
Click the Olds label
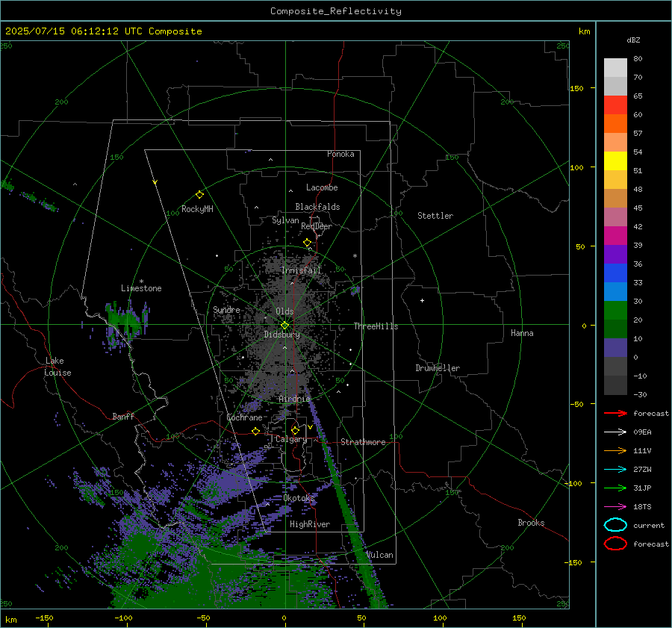coord(284,311)
